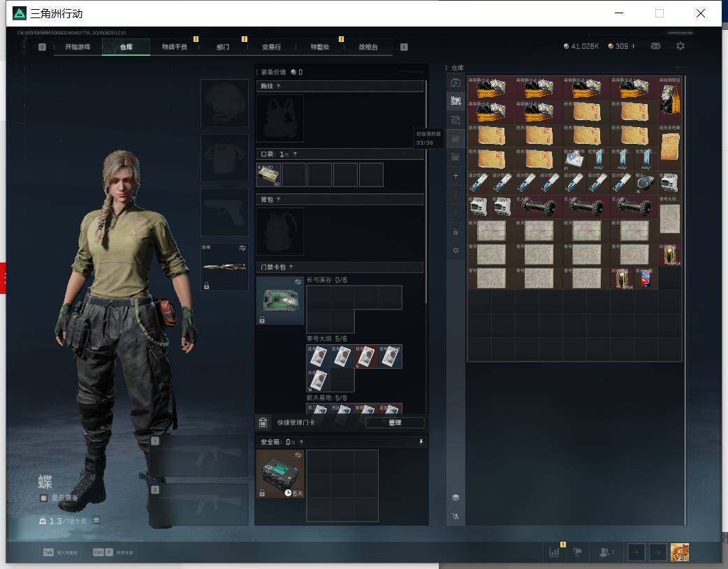Click the first empty squad plus slot
Viewport: 728px width, 569px height.
pos(636,552)
